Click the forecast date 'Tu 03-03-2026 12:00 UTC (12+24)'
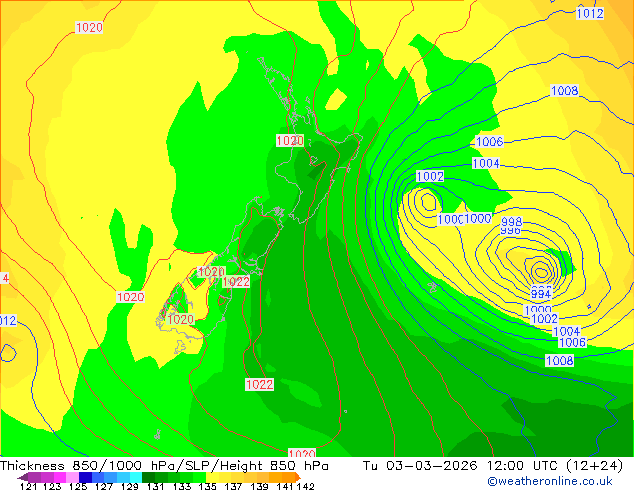Image resolution: width=634 pixels, height=490 pixels. [493, 466]
